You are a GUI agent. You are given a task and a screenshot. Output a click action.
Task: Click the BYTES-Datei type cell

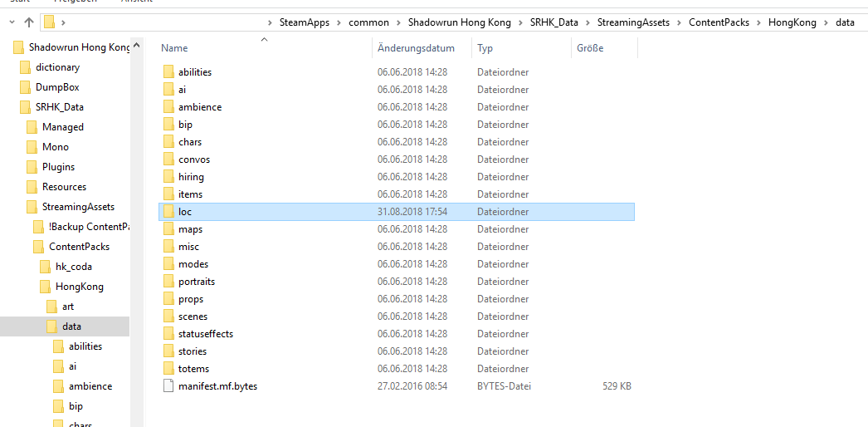[x=504, y=386]
